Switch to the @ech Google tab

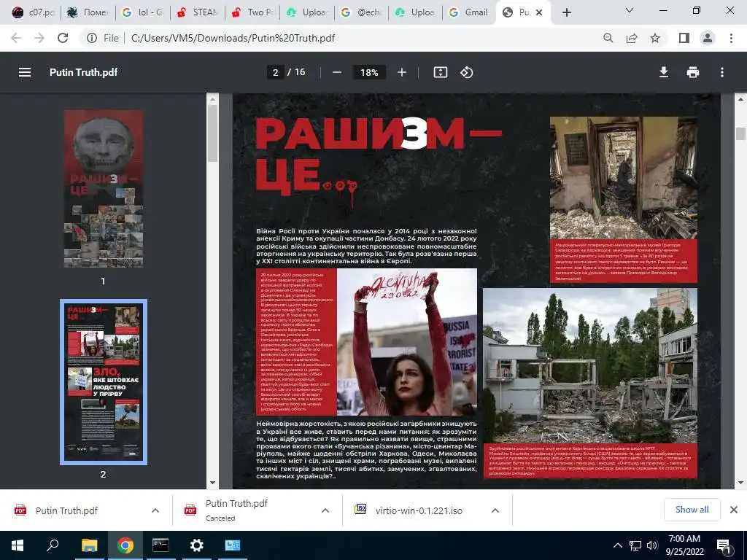coord(360,13)
